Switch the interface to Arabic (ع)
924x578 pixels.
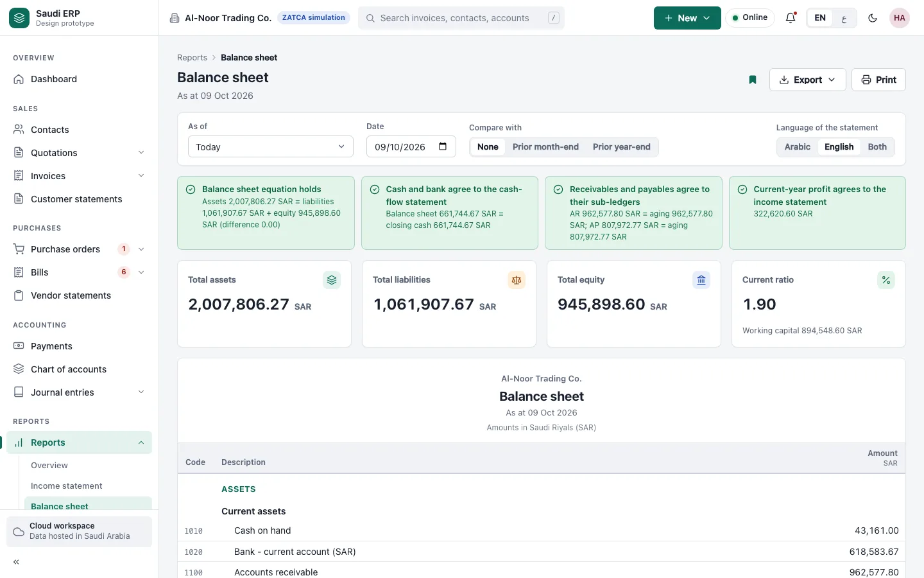point(844,18)
